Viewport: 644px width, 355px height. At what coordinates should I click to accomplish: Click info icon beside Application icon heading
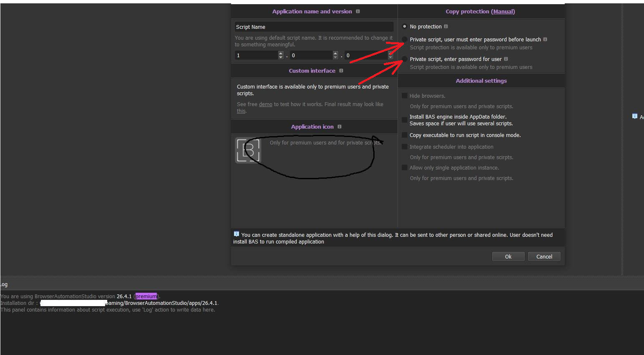click(x=340, y=127)
